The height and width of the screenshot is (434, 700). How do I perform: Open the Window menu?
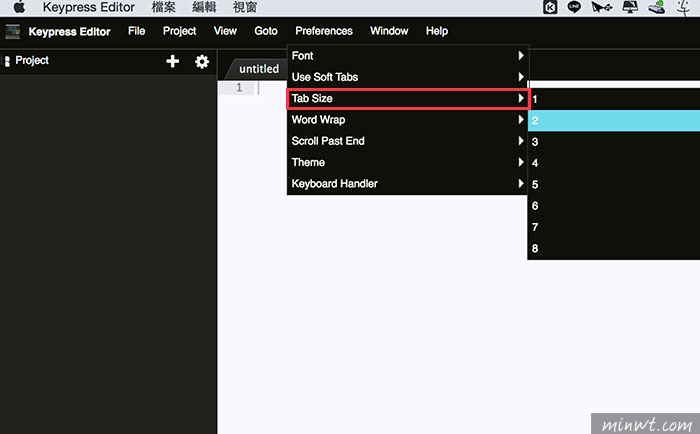389,31
